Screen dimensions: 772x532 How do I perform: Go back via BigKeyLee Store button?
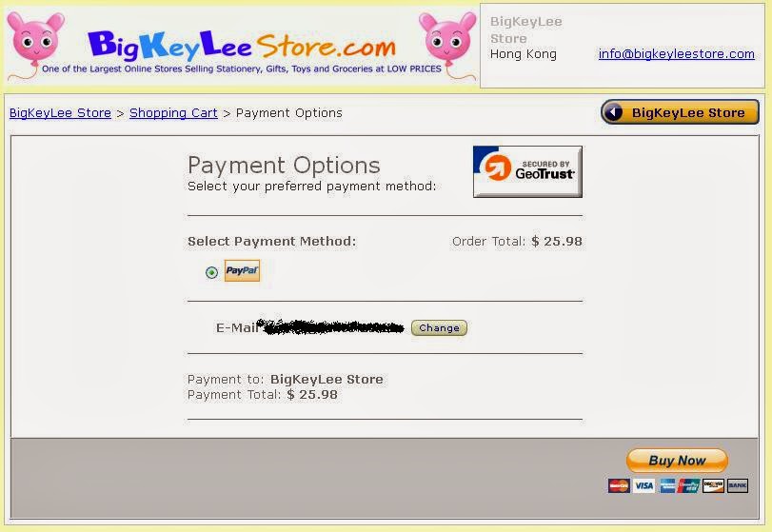tap(680, 112)
